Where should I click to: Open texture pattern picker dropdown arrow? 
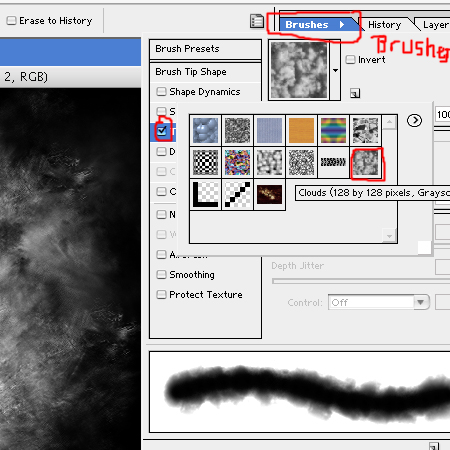pyautogui.click(x=335, y=70)
